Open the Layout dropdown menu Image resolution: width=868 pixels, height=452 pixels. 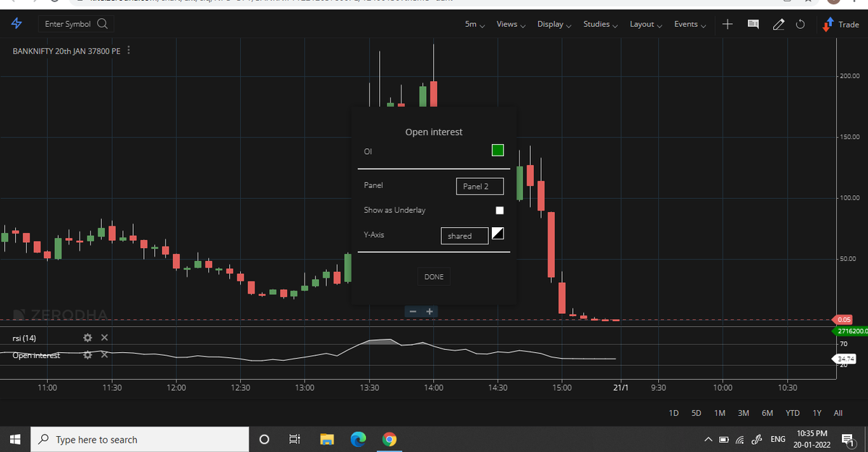(646, 24)
